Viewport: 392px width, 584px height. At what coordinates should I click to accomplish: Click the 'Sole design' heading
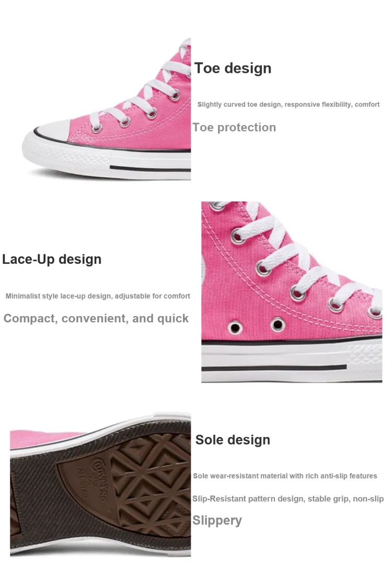click(x=233, y=440)
